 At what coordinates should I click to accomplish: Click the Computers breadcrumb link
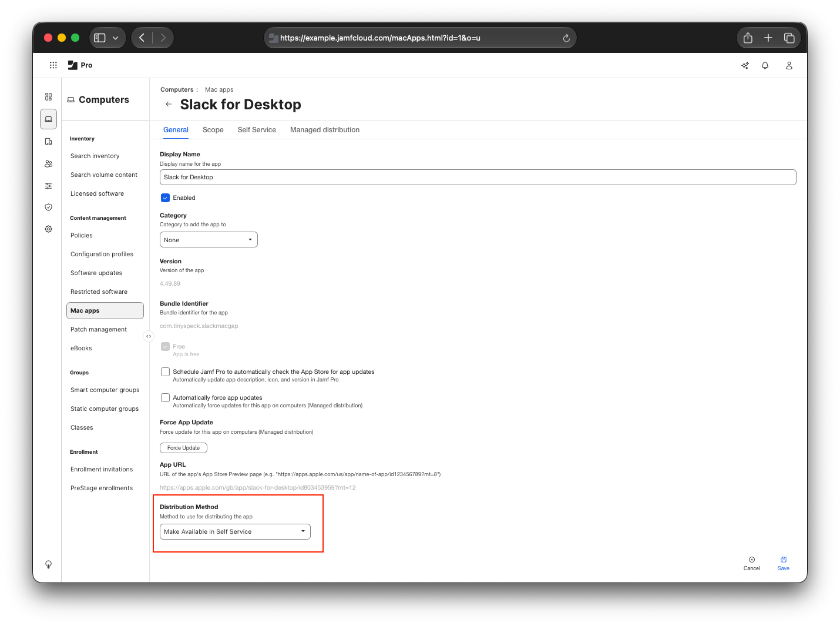[177, 90]
